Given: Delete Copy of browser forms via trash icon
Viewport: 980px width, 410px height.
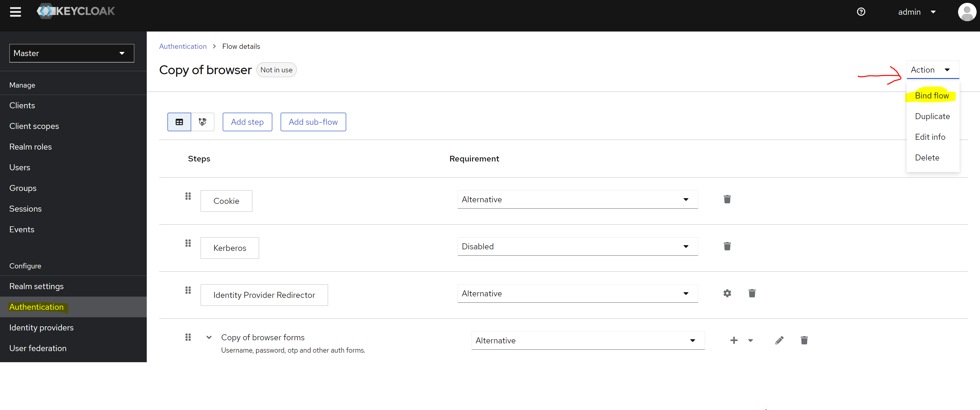Looking at the screenshot, I should tap(804, 340).
